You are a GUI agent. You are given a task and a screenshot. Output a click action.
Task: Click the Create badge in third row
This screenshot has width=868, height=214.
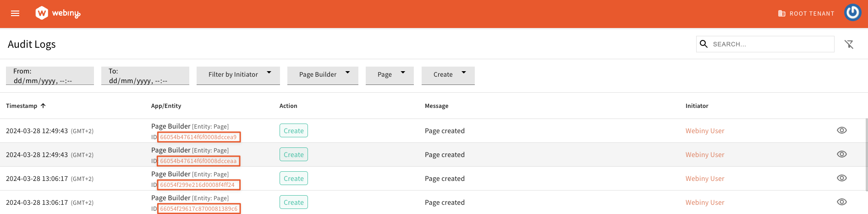point(293,179)
